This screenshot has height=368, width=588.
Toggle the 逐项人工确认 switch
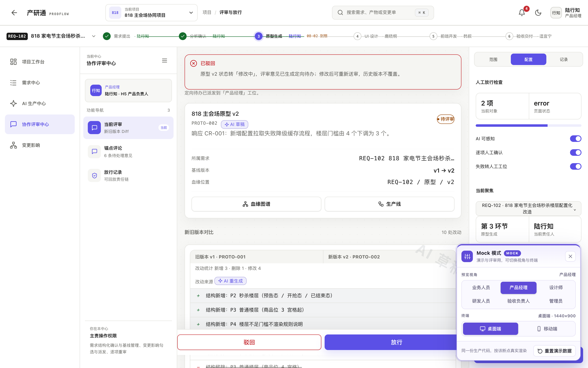pyautogui.click(x=575, y=153)
